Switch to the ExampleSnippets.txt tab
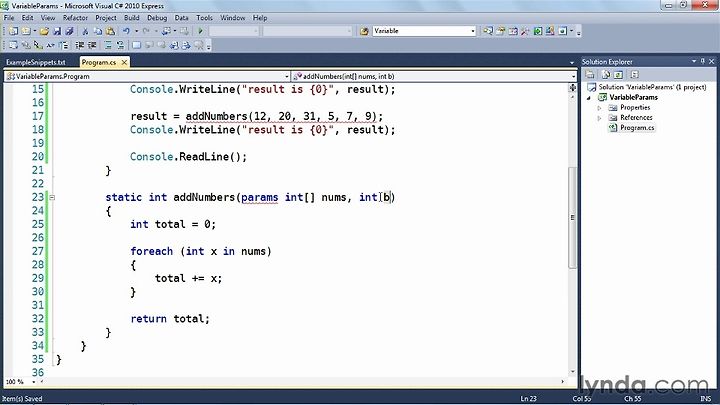 36,62
